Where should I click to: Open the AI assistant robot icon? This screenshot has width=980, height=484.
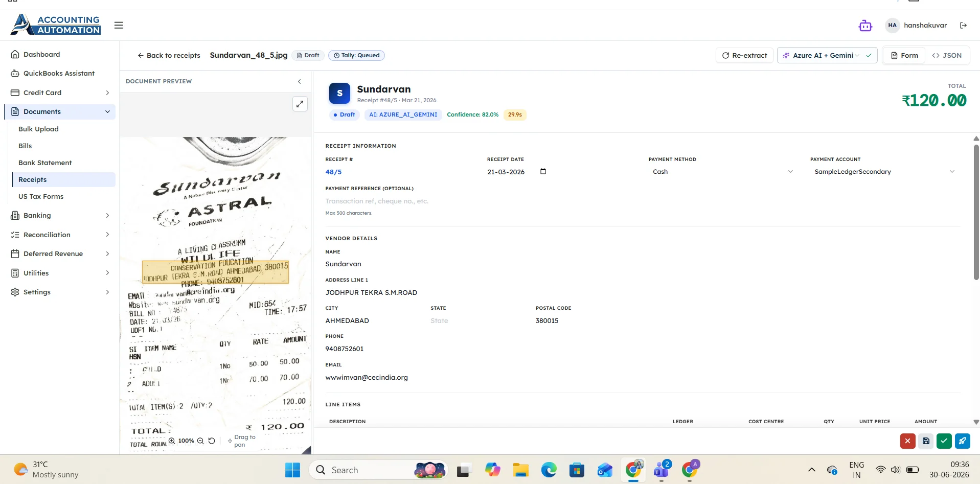[x=865, y=26]
